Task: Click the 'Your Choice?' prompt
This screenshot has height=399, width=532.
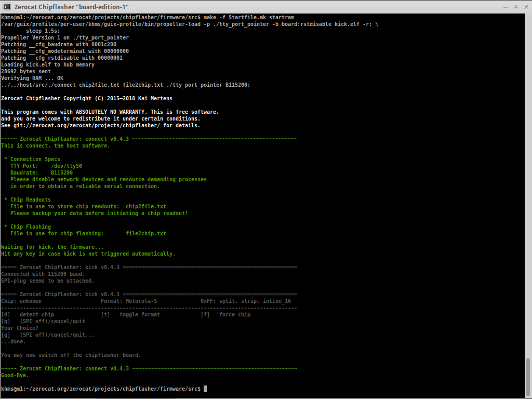Action: (x=20, y=328)
